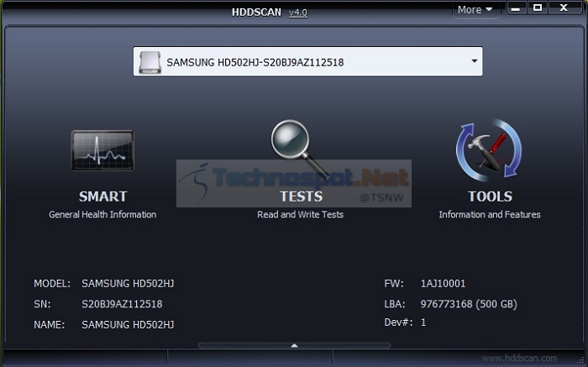Open the More menu
Screen dimensions: 588x367
(x=475, y=10)
